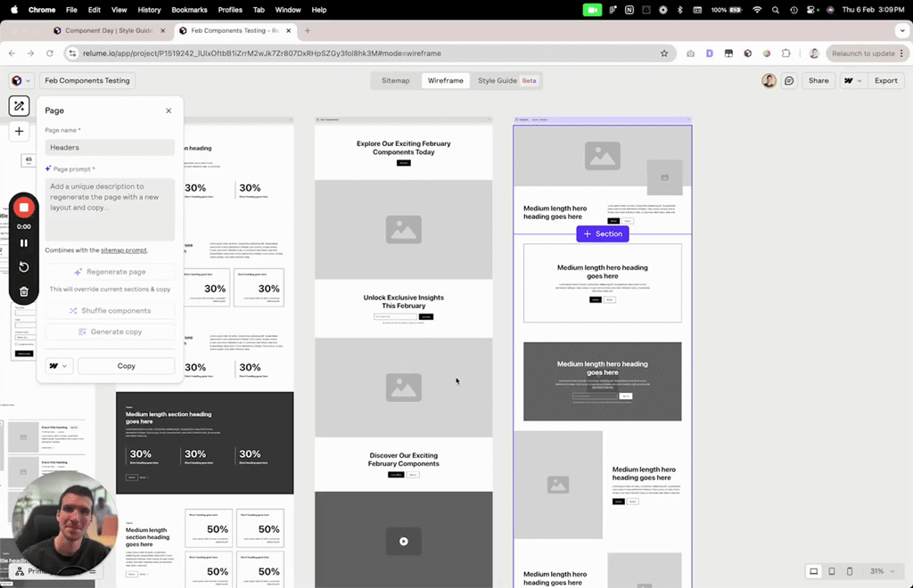
Task: Click the Share button
Action: (x=818, y=80)
